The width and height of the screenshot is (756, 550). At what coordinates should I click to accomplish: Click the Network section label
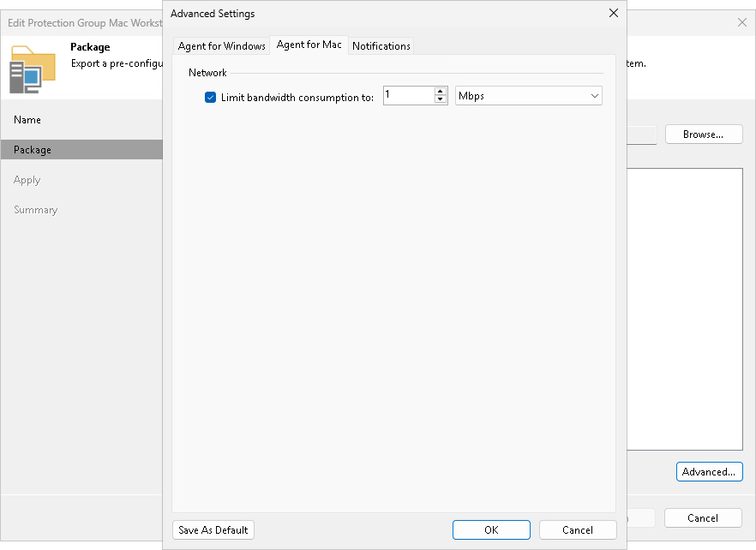[207, 73]
